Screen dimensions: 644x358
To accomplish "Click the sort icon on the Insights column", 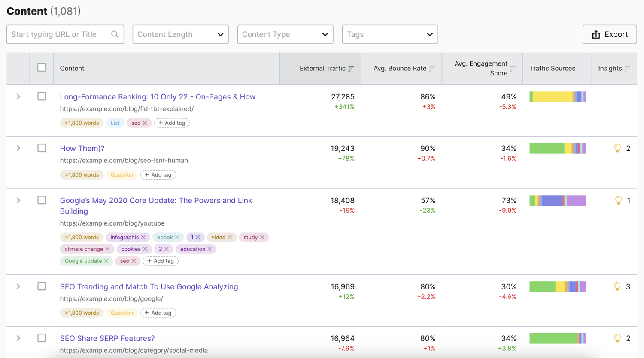I will point(628,68).
